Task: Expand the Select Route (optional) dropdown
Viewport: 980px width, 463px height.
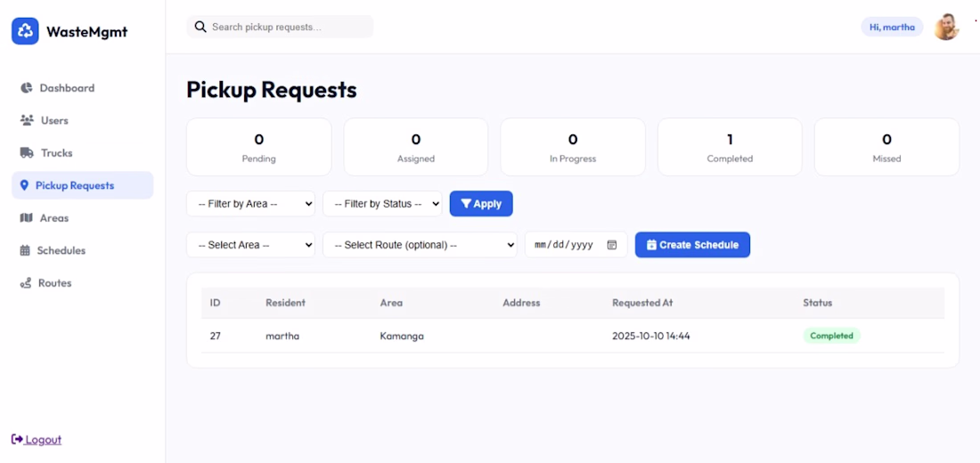Action: [420, 245]
